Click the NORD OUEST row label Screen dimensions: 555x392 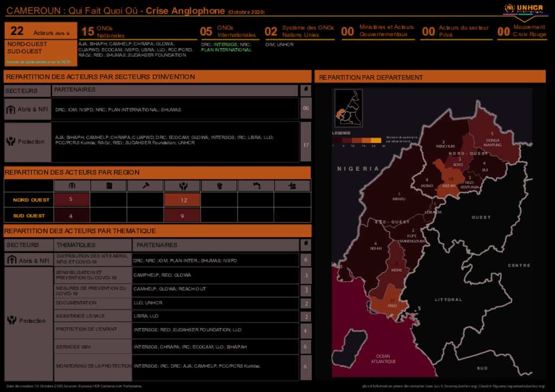31,200
